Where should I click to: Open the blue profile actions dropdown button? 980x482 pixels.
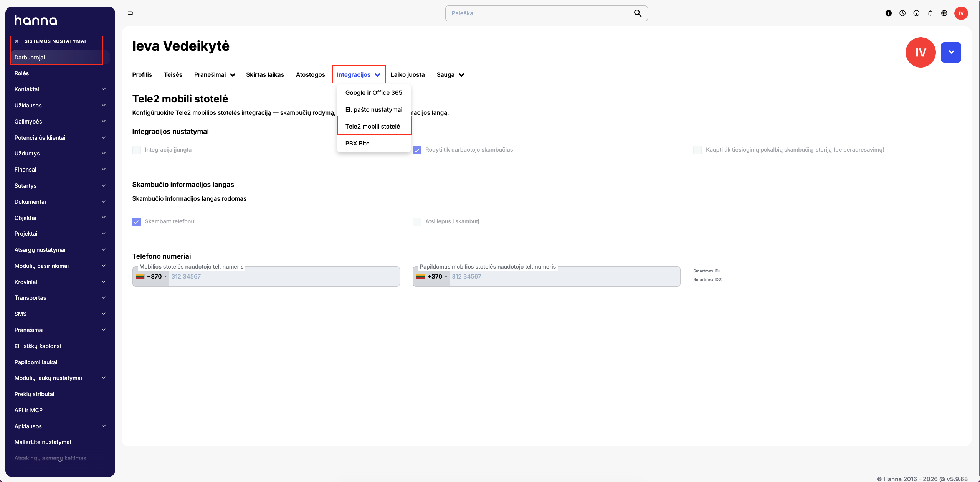pos(951,52)
